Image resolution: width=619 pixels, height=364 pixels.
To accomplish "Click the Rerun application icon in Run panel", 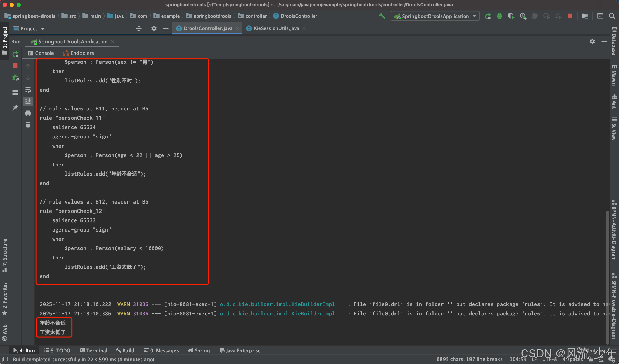I will (x=15, y=54).
